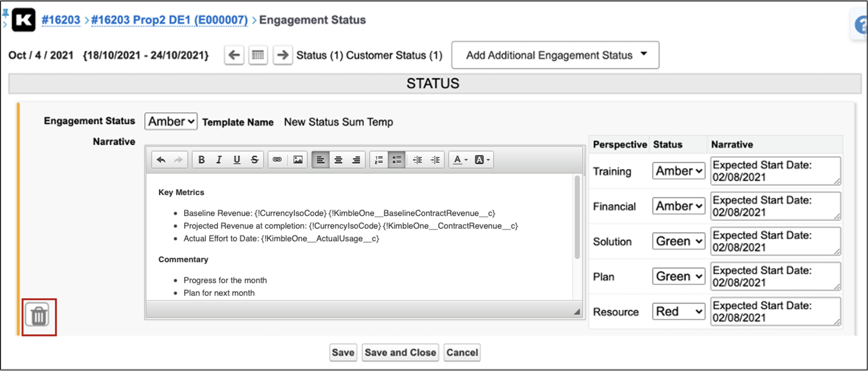Center-align the narrative text

(x=338, y=160)
